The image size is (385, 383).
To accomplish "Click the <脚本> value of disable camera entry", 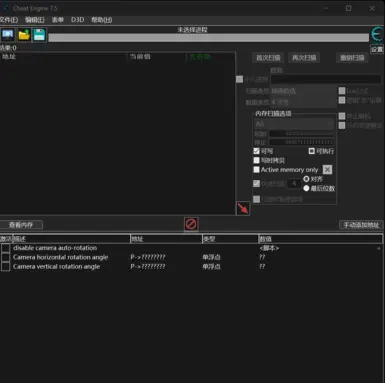I will point(269,248).
